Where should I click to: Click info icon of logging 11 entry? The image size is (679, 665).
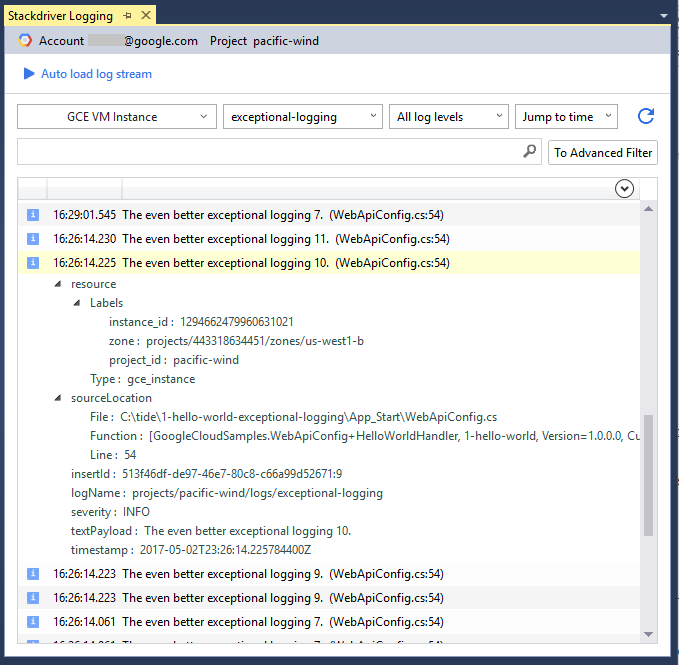coord(32,239)
